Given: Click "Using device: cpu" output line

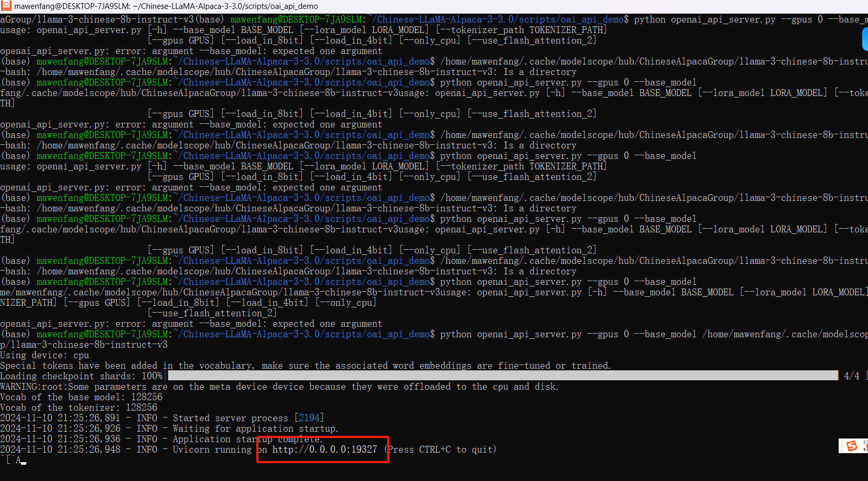Looking at the screenshot, I should pos(45,355).
